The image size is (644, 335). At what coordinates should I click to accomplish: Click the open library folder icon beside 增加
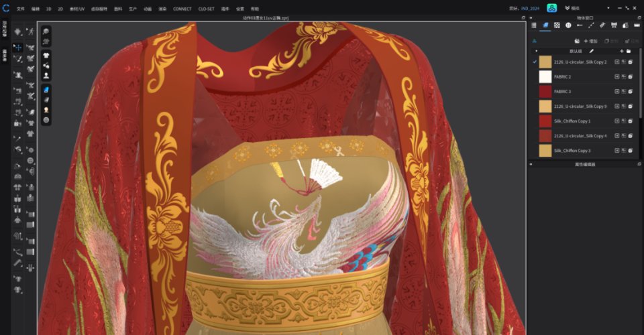[x=577, y=41]
